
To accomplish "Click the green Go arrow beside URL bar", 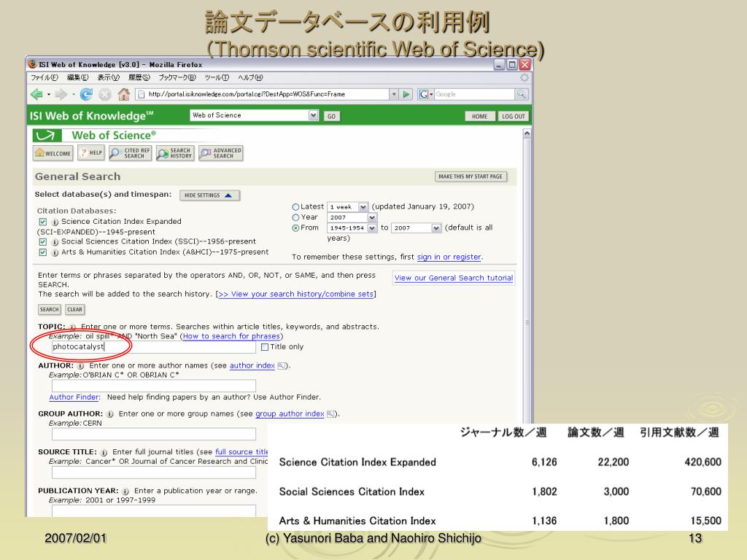I will pos(406,94).
